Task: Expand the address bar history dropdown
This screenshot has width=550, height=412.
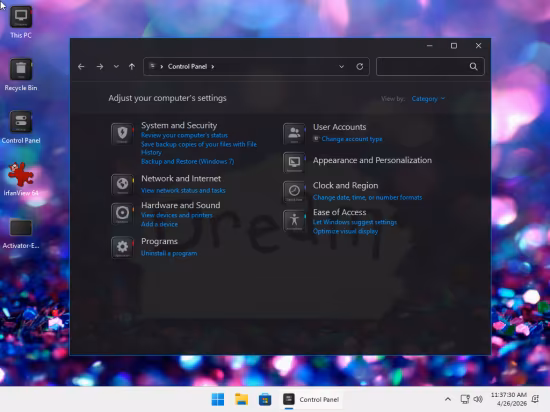Action: coord(341,67)
